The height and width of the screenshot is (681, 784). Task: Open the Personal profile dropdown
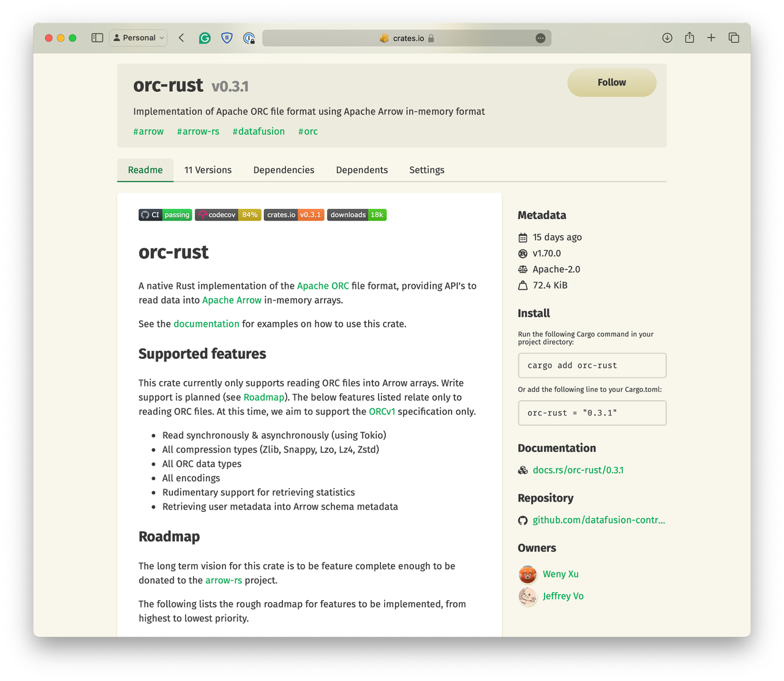tap(139, 38)
